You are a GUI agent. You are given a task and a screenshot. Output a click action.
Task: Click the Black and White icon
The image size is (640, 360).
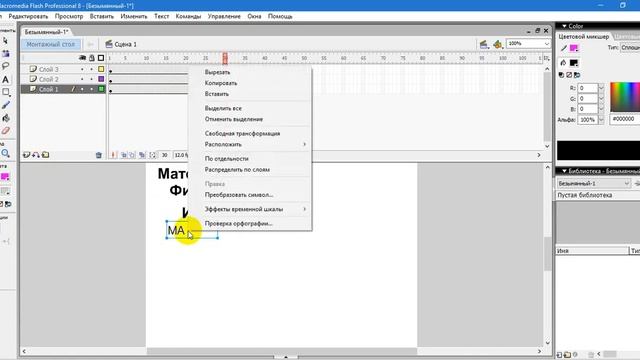pyautogui.click(x=561, y=75)
